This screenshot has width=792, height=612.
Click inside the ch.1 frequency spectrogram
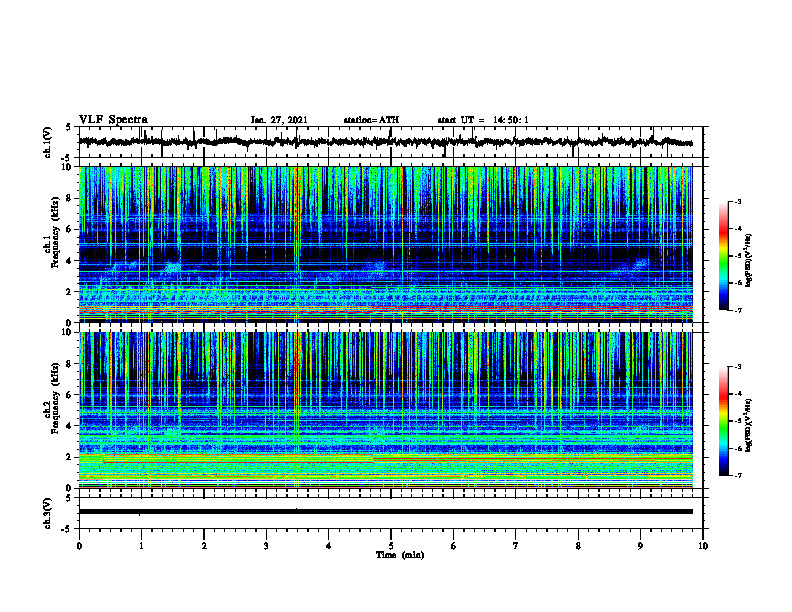click(386, 244)
